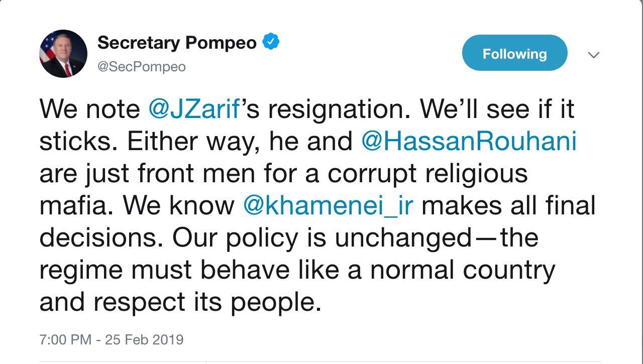Open Secretary Pompeo's profile picture

point(63,54)
